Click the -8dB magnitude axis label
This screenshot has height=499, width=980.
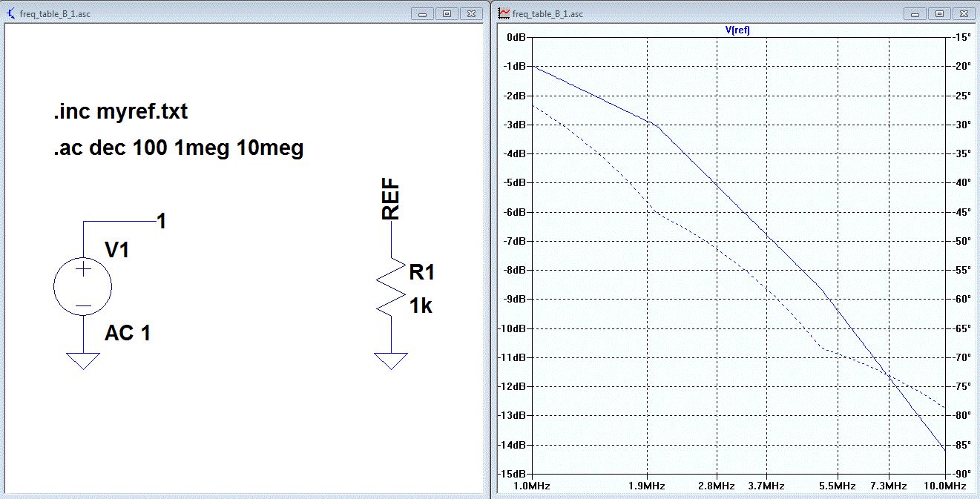pyautogui.click(x=514, y=270)
